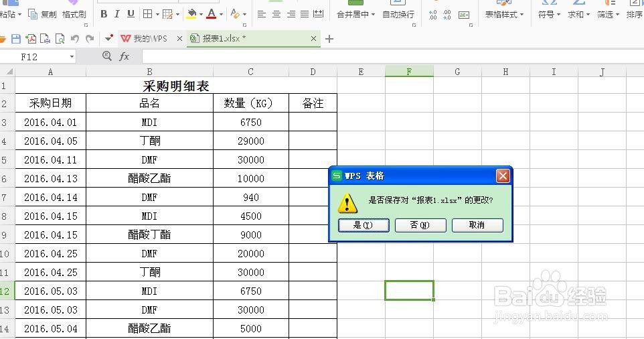Align text left
This screenshot has width=644, height=339.
tap(261, 14)
